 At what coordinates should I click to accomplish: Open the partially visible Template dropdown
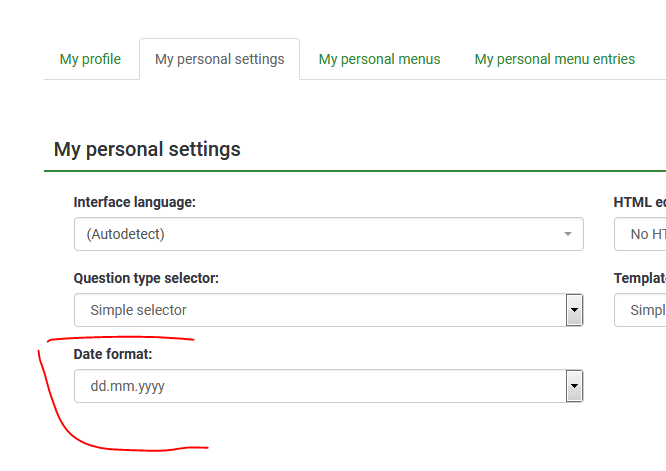[641, 310]
